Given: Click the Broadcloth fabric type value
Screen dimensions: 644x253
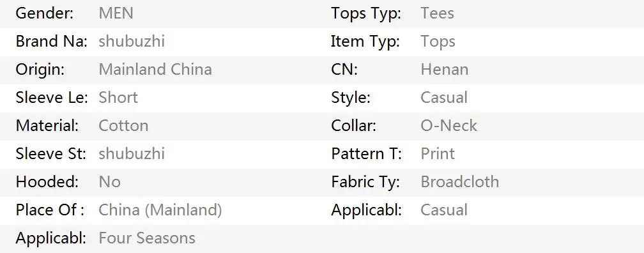Looking at the screenshot, I should [x=460, y=181].
